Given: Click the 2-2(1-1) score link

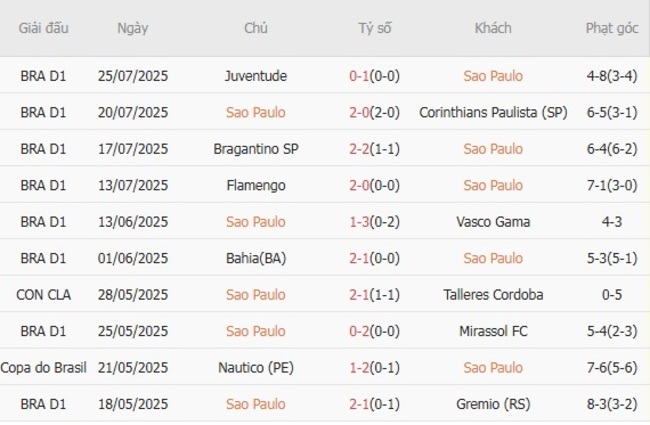Looking at the screenshot, I should coord(375,149).
